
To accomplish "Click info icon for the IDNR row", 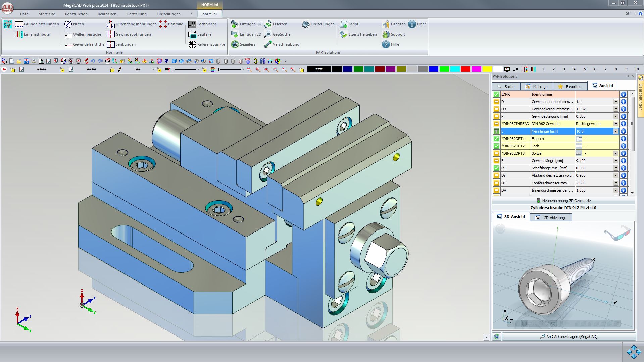I will point(623,94).
